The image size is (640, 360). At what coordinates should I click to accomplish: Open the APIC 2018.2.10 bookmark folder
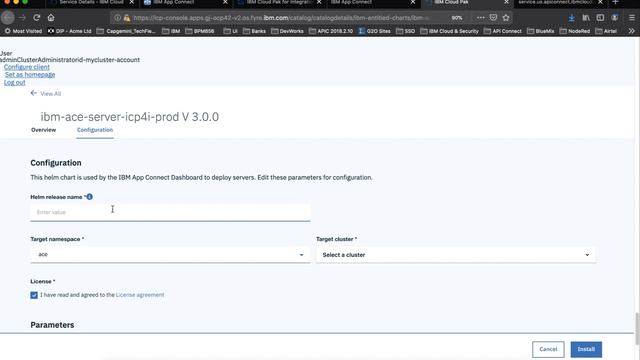[331, 31]
